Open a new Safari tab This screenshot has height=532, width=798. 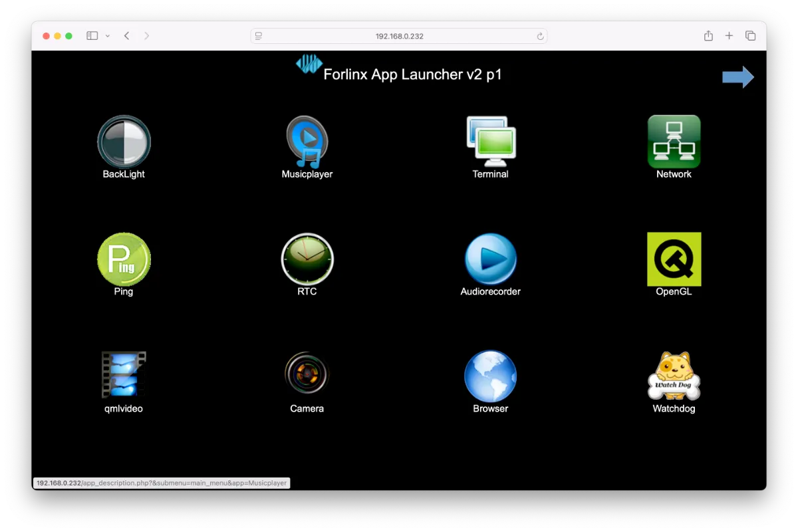[x=729, y=36]
